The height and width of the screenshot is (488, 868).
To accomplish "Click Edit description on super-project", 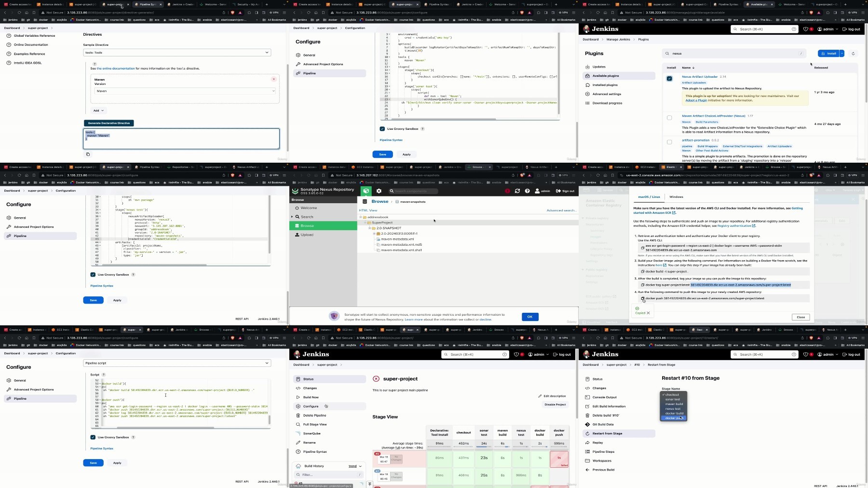I will (x=552, y=396).
